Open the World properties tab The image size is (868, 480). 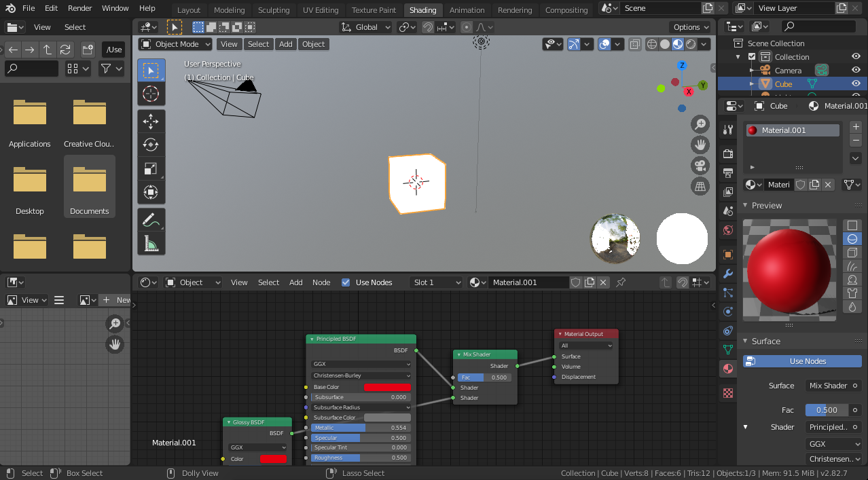click(728, 230)
